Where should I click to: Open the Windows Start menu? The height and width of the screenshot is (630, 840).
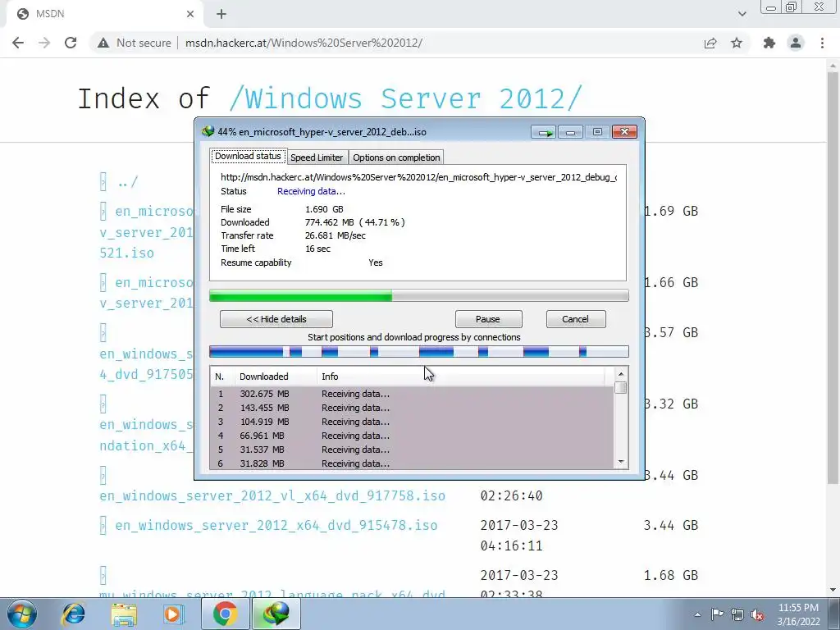click(x=21, y=614)
